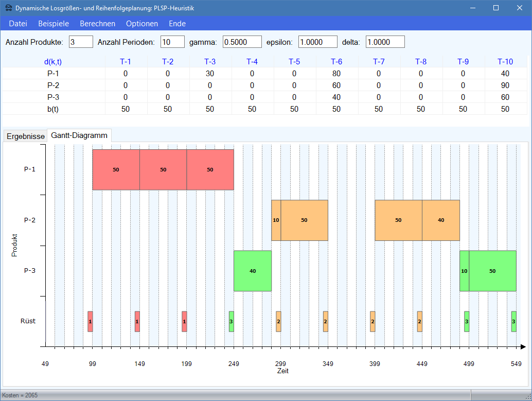Click the delta parameter field
The height and width of the screenshot is (401, 532).
pyautogui.click(x=385, y=42)
